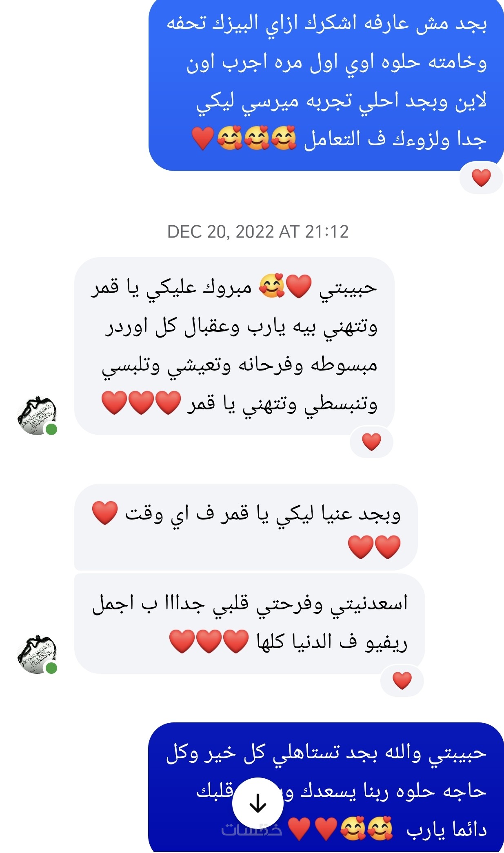Open heart reaction under the top blue message
The image size is (504, 853).
[x=481, y=178]
